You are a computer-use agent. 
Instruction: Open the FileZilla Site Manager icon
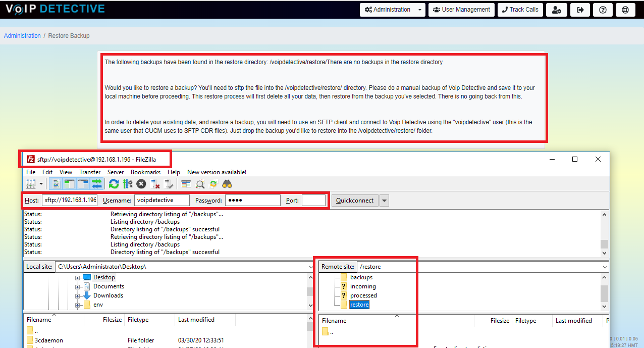click(31, 184)
